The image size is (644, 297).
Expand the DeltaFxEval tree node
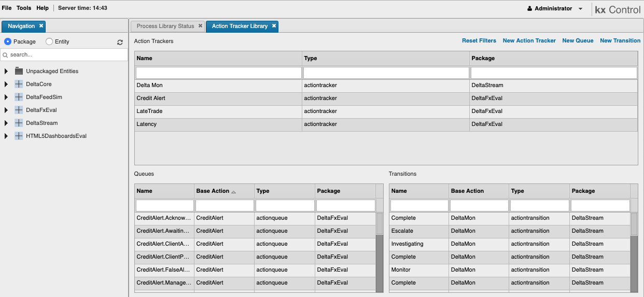click(6, 110)
